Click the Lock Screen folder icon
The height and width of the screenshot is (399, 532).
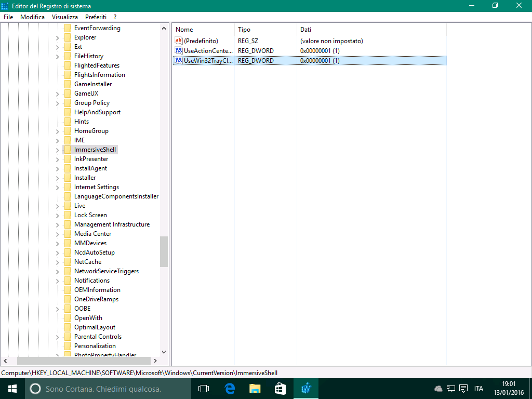pos(68,215)
